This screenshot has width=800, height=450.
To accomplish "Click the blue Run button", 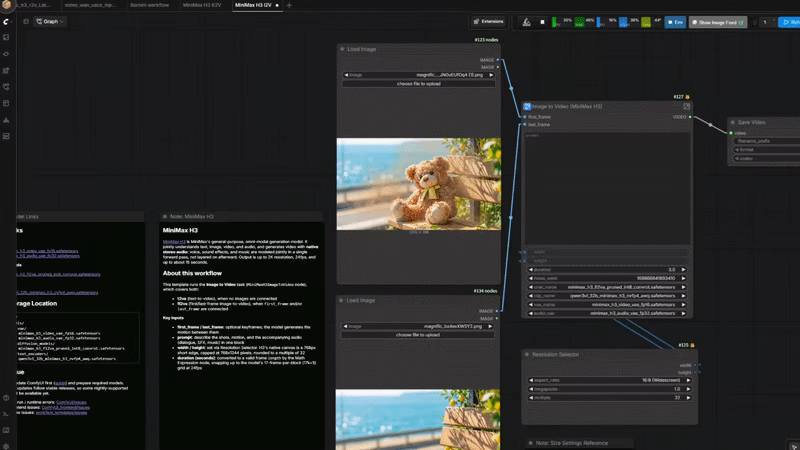I will click(x=789, y=22).
